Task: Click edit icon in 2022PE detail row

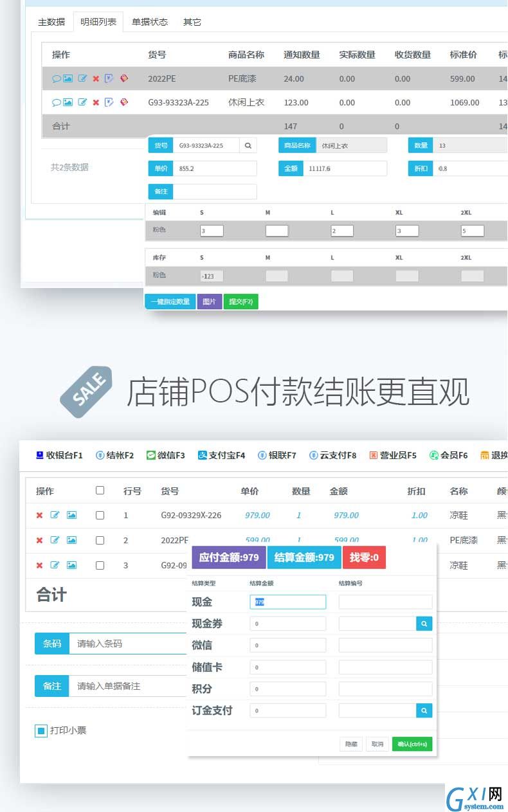Action: coord(82,78)
